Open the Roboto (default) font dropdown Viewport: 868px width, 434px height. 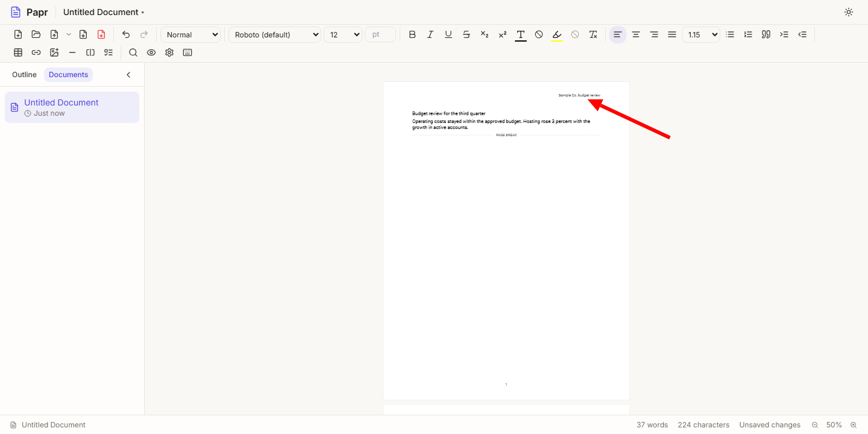[x=275, y=34]
